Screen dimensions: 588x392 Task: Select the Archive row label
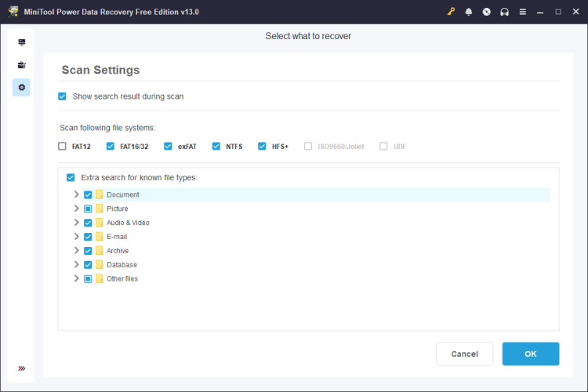(118, 251)
